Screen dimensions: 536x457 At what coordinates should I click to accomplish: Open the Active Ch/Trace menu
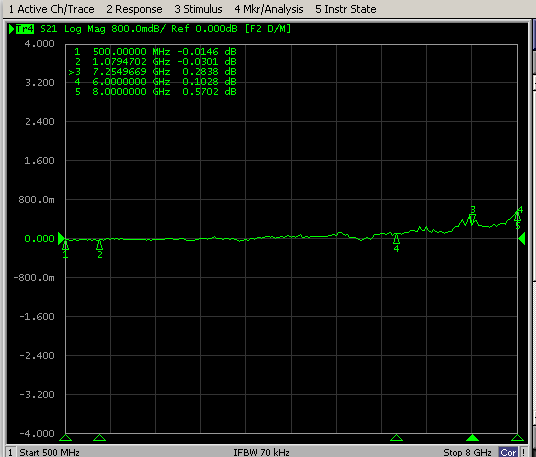point(51,9)
